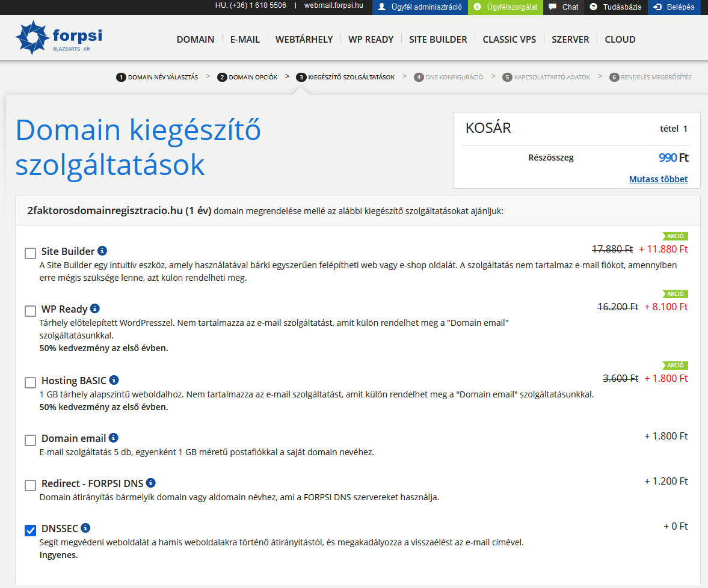Uncheck the DNSSEC checkbox

[x=30, y=531]
